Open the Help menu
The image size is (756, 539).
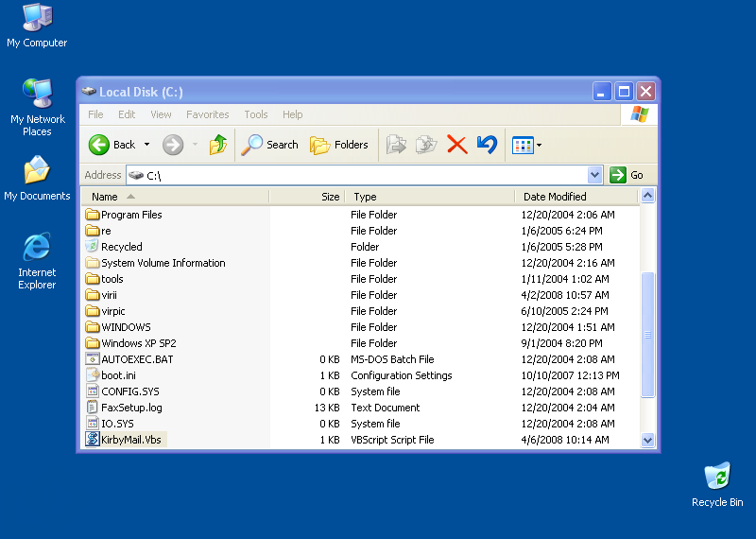tap(293, 114)
